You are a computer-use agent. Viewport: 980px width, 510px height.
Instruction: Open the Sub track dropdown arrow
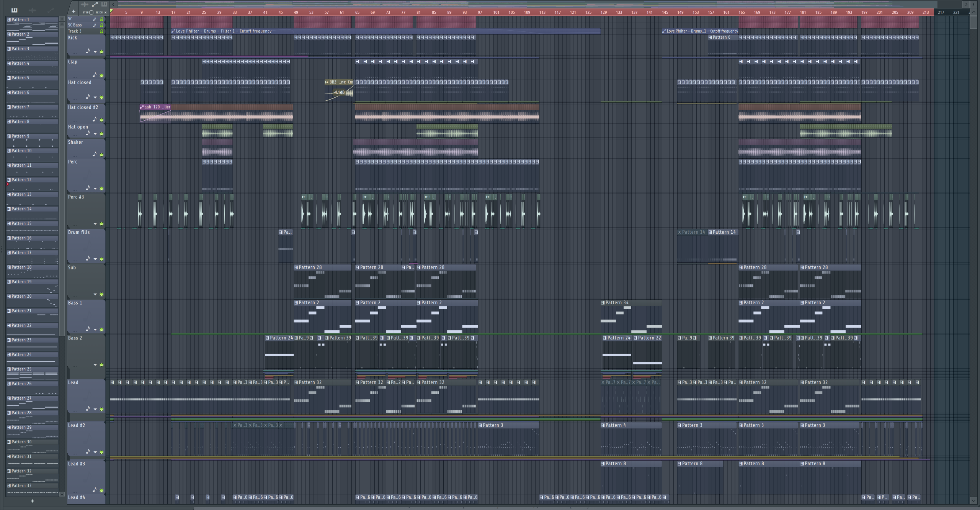click(x=95, y=294)
